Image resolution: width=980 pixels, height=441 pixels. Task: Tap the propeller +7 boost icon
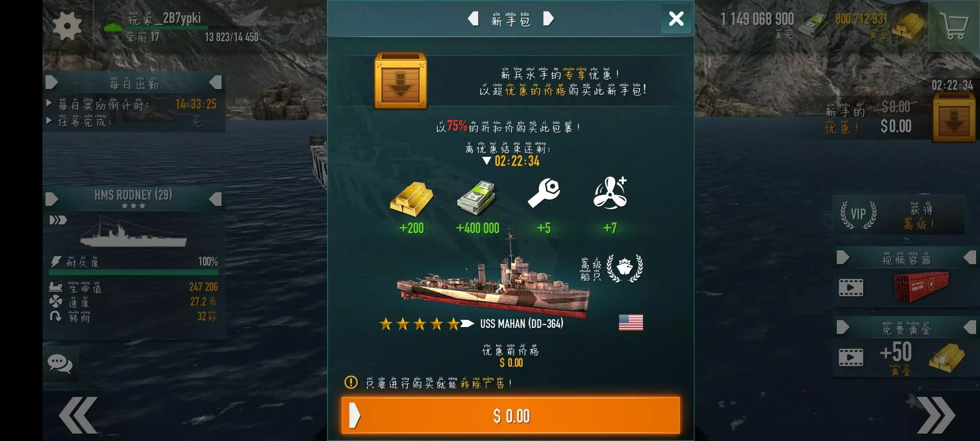pos(610,193)
